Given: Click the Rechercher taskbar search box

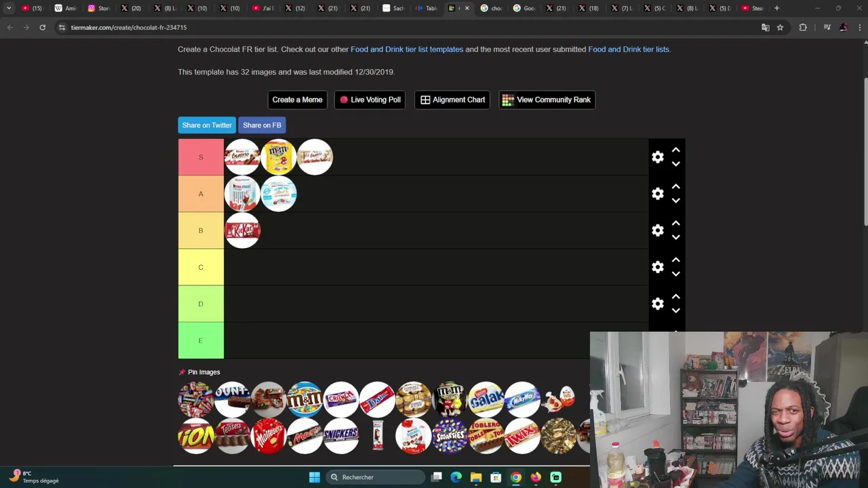Looking at the screenshot, I should [374, 477].
